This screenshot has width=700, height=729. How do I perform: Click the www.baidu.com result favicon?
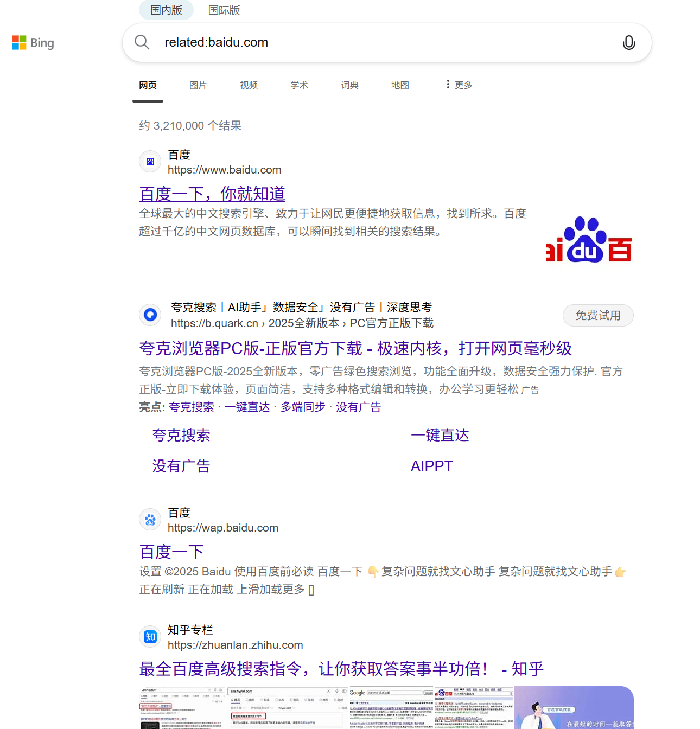(150, 162)
